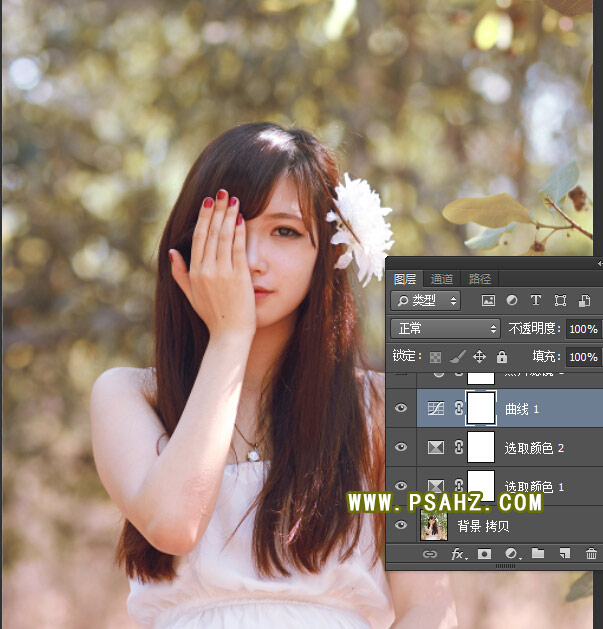This screenshot has height=629, width=603.
Task: Click the lock position move icon
Action: tap(479, 357)
